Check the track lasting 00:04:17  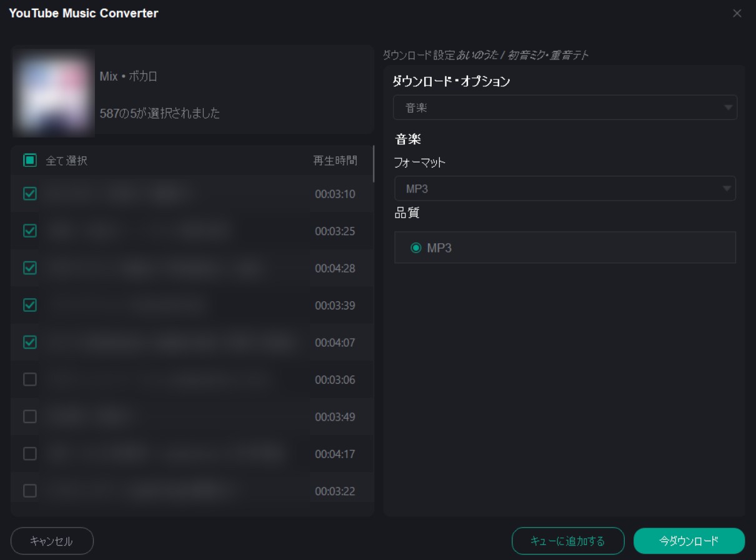[29, 454]
